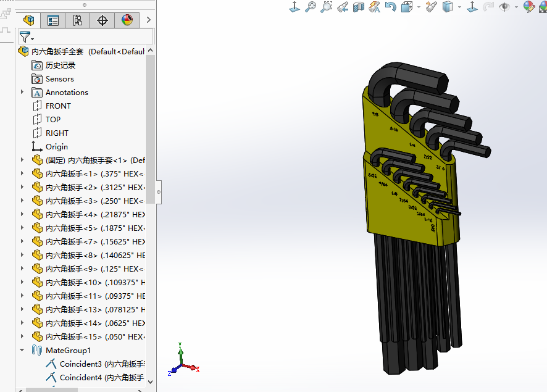The image size is (547, 392).
Task: Click the 历史记录 folder icon
Action: click(x=37, y=65)
